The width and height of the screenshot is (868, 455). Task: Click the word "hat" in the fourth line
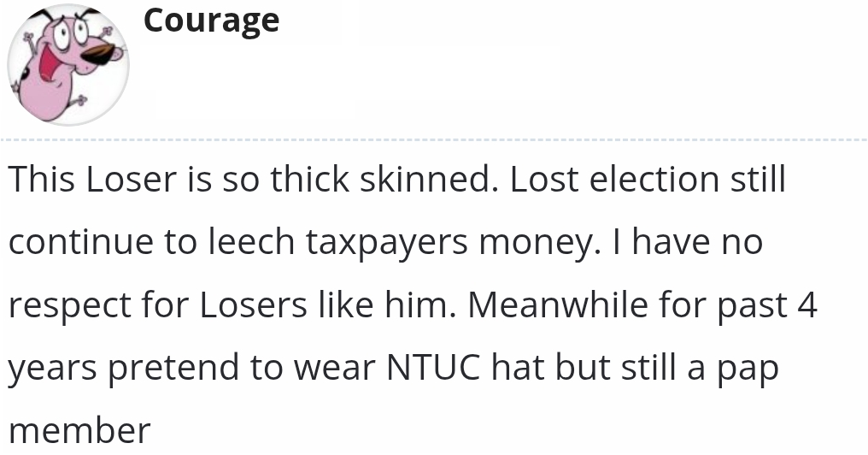pyautogui.click(x=520, y=368)
